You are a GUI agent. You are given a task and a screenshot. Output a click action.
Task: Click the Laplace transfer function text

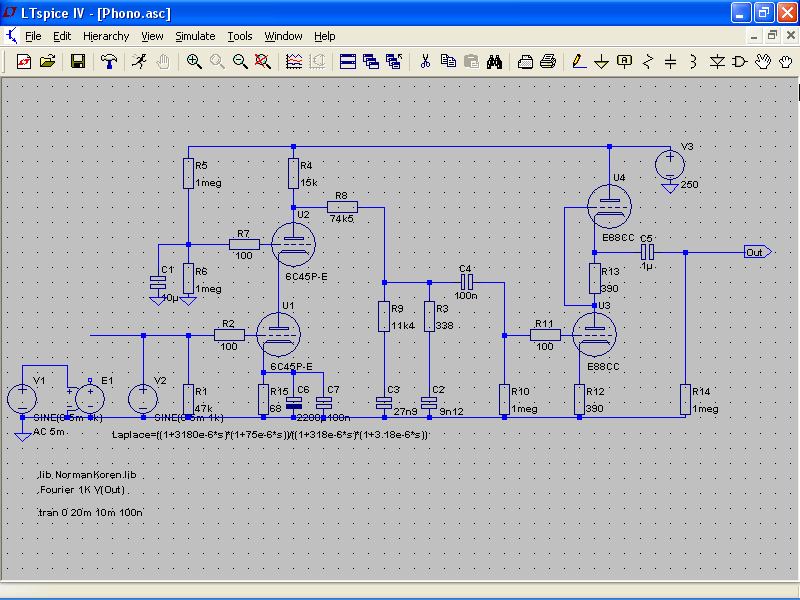270,435
